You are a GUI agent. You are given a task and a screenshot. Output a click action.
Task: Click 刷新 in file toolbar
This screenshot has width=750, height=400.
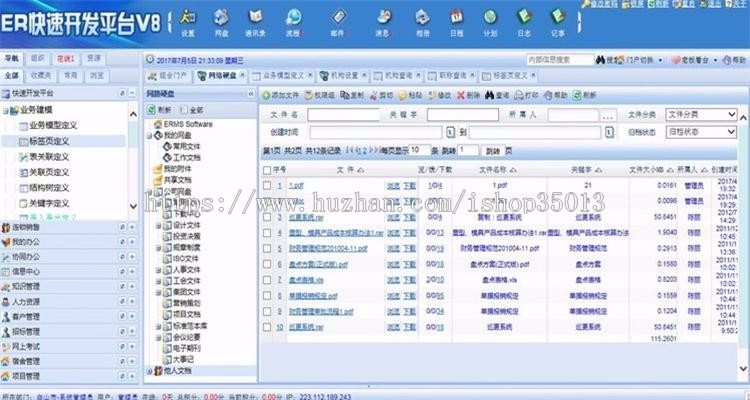click(585, 95)
